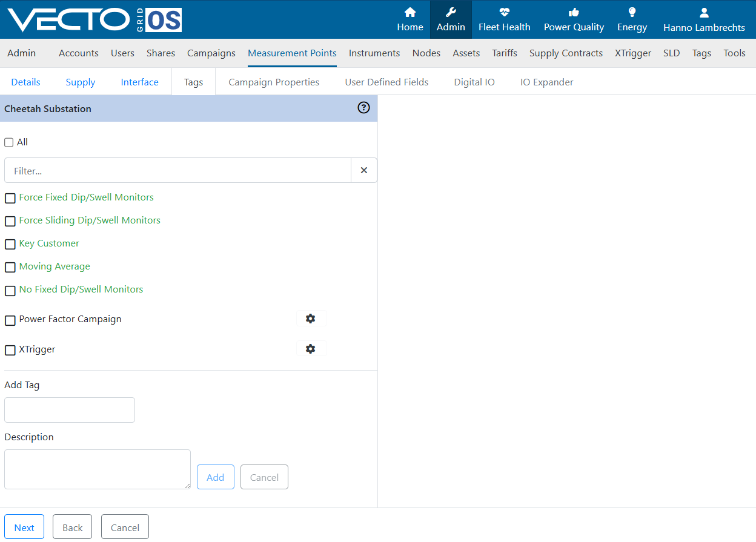The height and width of the screenshot is (542, 756).
Task: Open the Tariffs admin menu
Action: pos(505,53)
